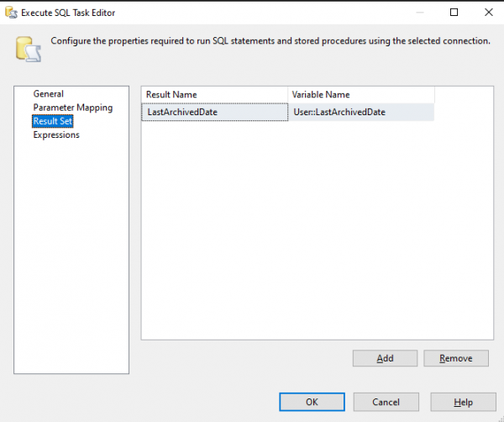Close the Execute SQL Task Editor dialog
504x422 pixels.
coord(489,13)
